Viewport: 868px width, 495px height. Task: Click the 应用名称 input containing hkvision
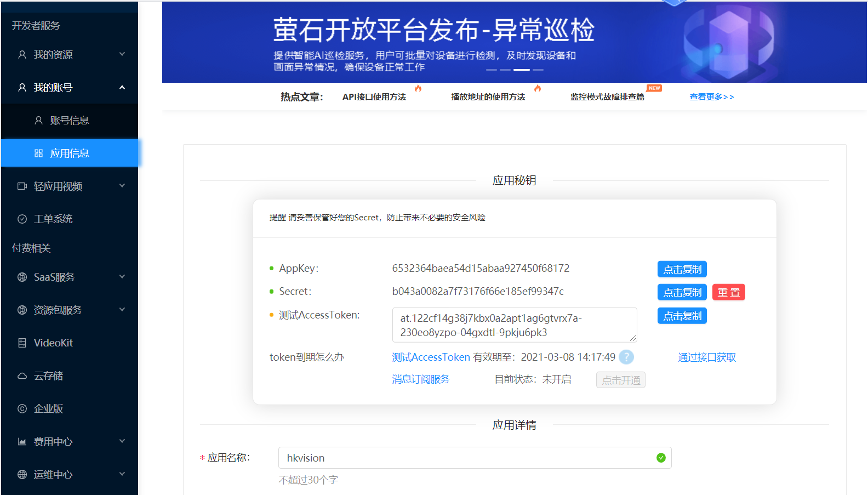[475, 458]
